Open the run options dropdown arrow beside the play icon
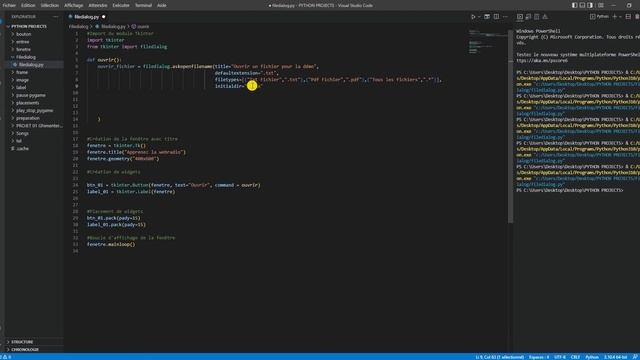Image resolution: width=640 pixels, height=360 pixels. coord(479,17)
